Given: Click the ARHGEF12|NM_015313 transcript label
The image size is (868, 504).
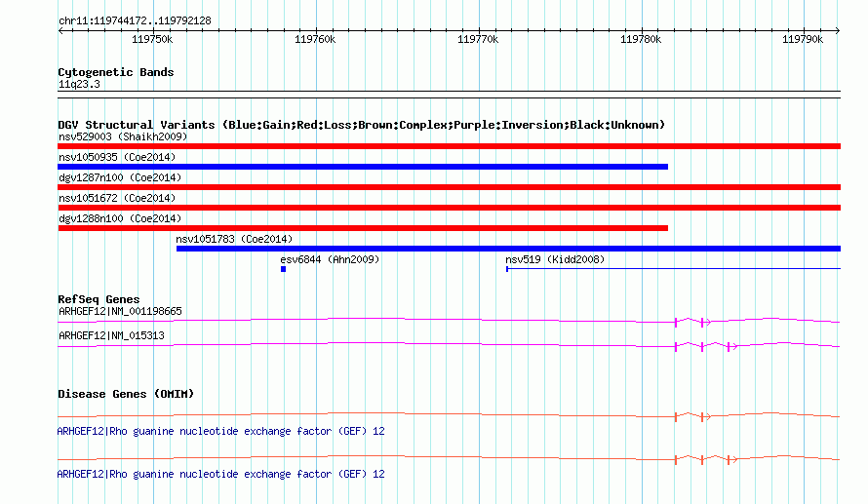Looking at the screenshot, I should click(111, 335).
